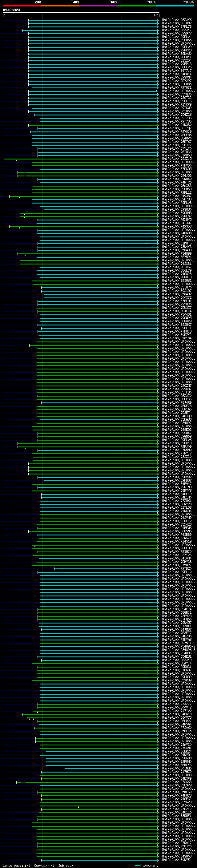
Task: Click the label UniRef100_A2YCP9
Action: pos(177,105)
